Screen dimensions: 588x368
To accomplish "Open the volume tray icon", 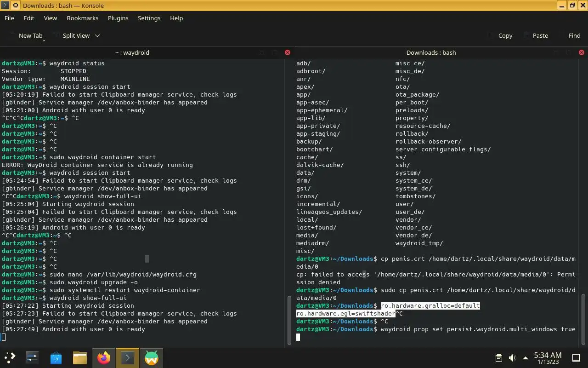I will click(512, 358).
